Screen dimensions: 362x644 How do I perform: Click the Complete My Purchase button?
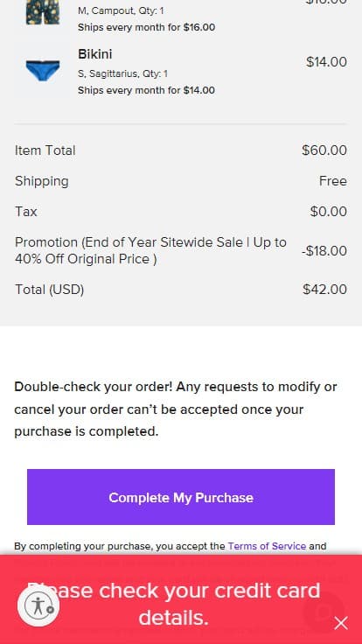tap(181, 497)
